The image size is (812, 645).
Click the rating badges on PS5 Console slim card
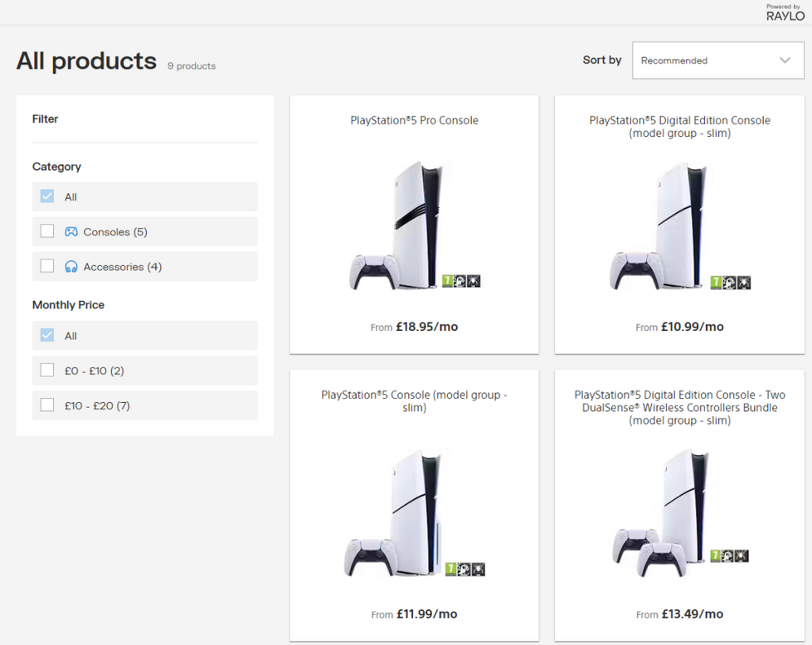click(x=465, y=569)
